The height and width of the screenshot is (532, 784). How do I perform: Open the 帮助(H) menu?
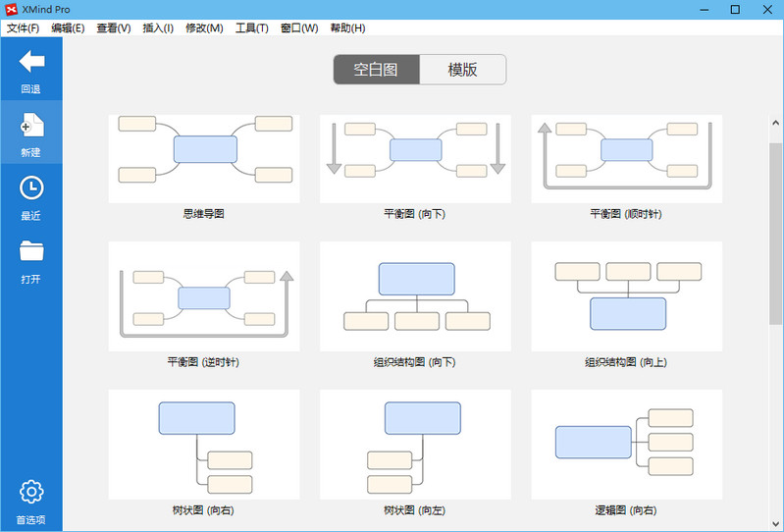pyautogui.click(x=347, y=28)
